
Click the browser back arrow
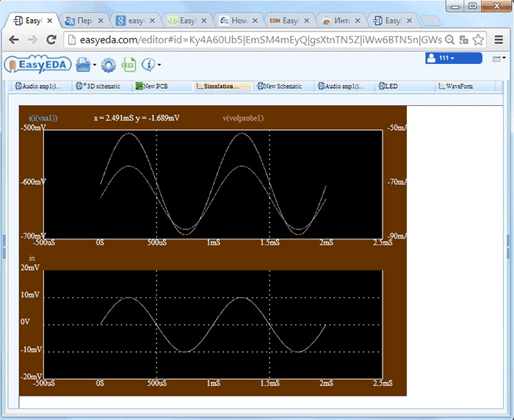14,39
